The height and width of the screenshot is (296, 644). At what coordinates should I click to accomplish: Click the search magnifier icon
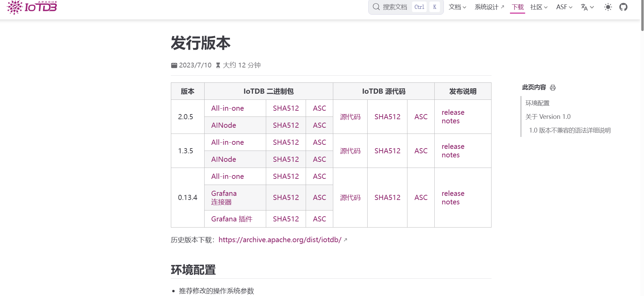[376, 7]
